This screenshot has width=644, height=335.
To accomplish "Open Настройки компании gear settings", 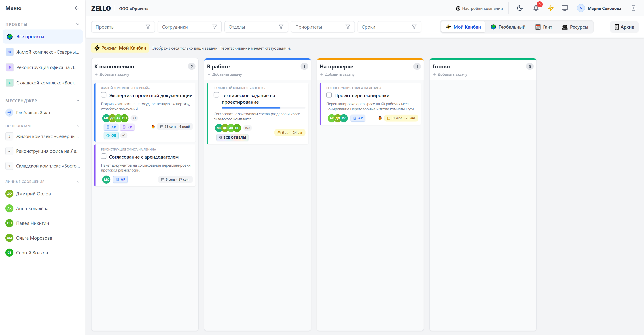I will 479,8.
